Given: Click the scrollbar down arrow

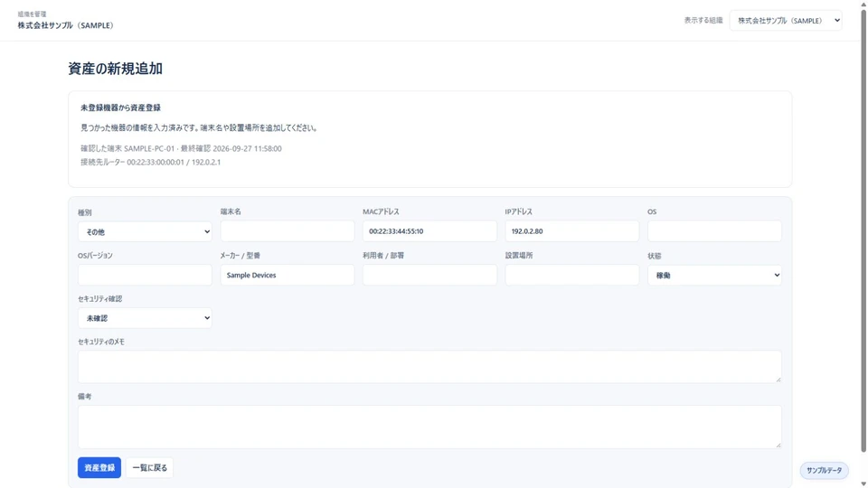Looking at the screenshot, I should click(863, 484).
